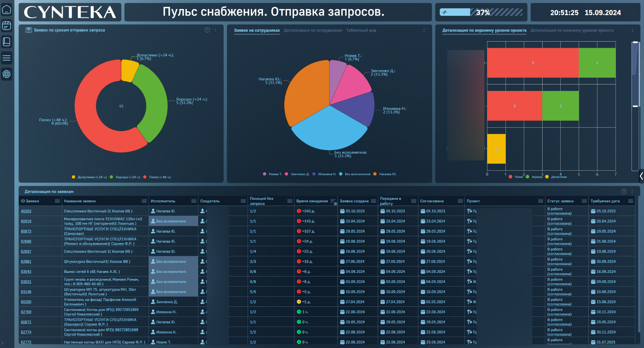
Task: Open the Исполнитель column filter menu
Action: coord(194,201)
